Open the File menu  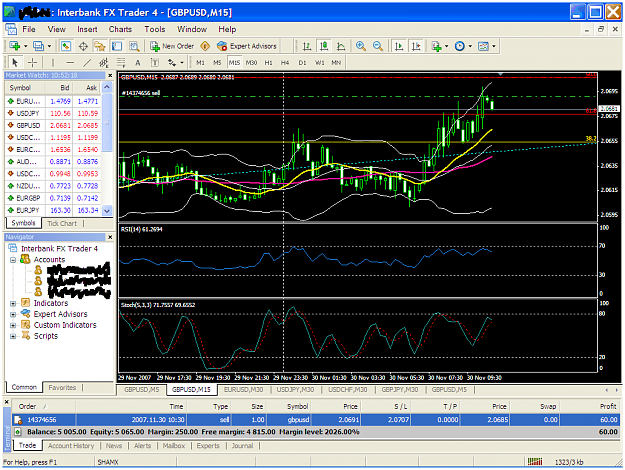pos(29,29)
